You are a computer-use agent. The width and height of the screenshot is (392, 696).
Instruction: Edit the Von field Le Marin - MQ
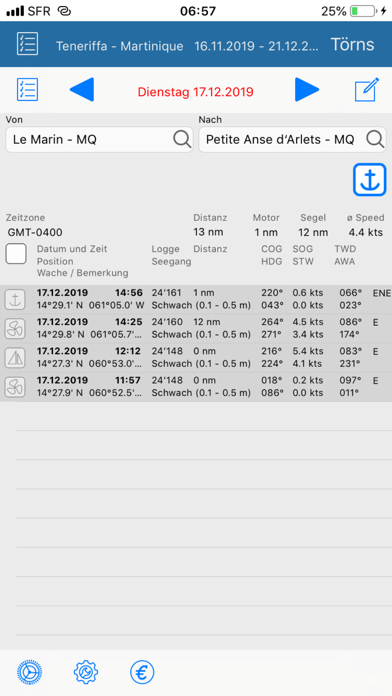pos(99,140)
